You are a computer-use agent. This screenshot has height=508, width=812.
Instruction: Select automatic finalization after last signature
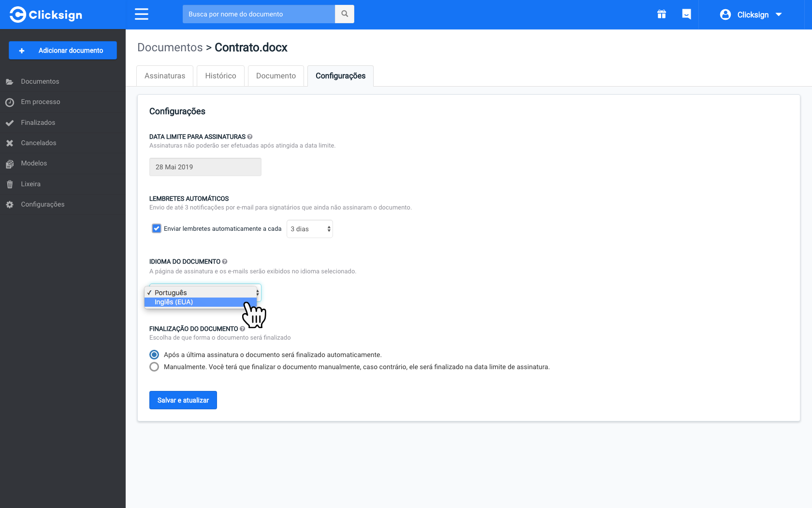click(x=154, y=355)
